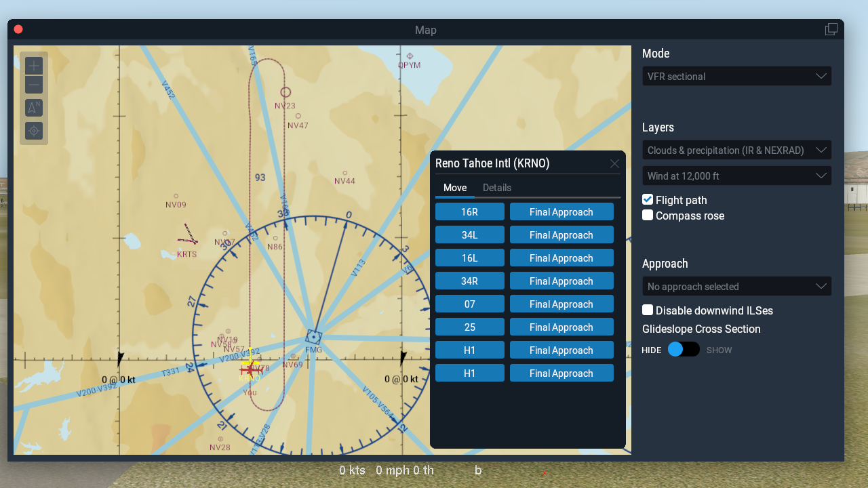Move aircraft to runway 34R
This screenshot has width=868, height=488.
[x=470, y=281]
